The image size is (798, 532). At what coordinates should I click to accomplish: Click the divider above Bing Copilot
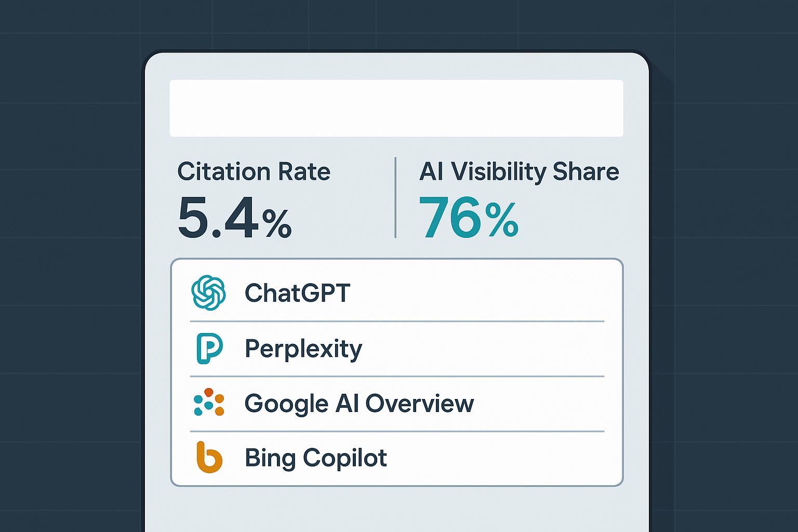tap(397, 431)
